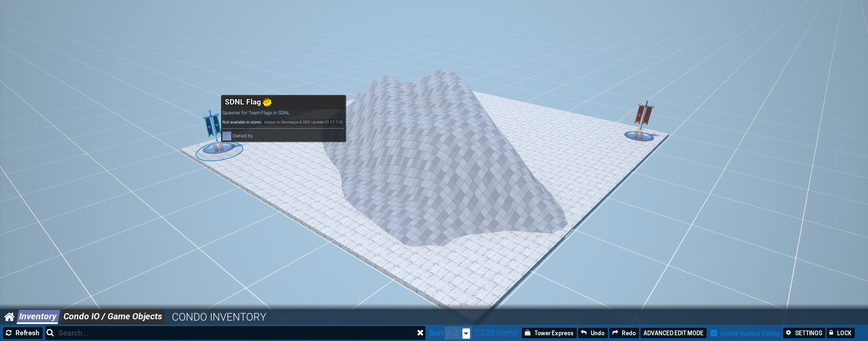Switch to the Inventory tab
The height and width of the screenshot is (341, 868).
38,317
